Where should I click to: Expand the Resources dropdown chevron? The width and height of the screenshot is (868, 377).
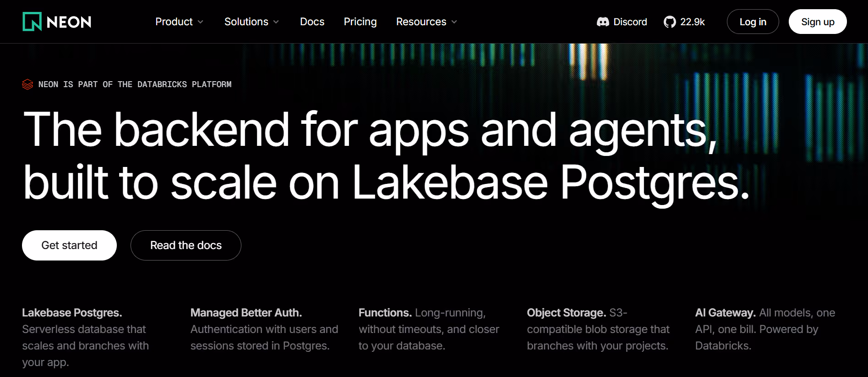[454, 22]
